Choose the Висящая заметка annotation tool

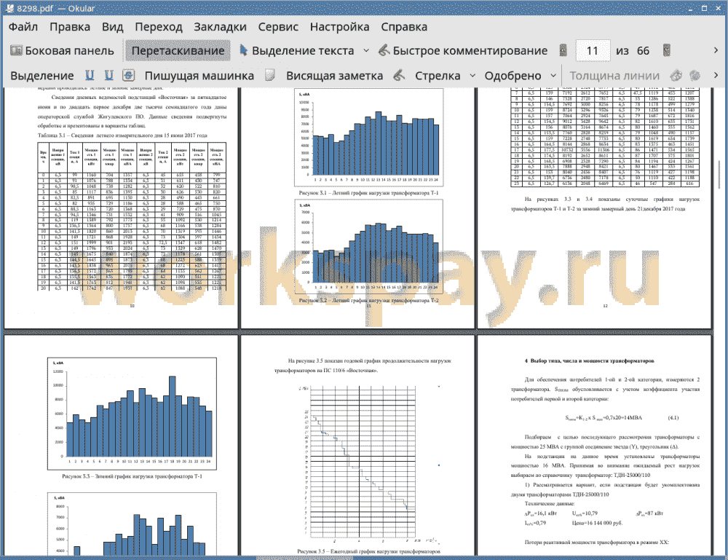click(x=334, y=76)
